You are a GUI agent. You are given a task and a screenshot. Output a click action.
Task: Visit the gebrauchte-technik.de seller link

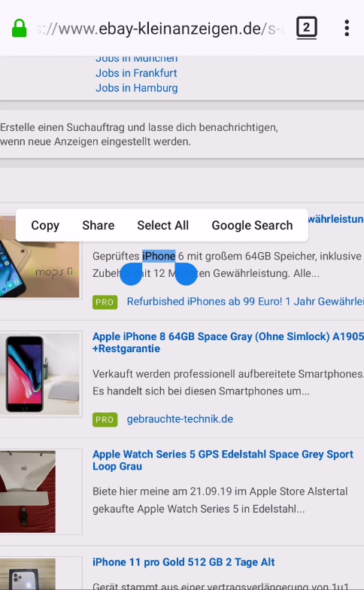point(180,419)
